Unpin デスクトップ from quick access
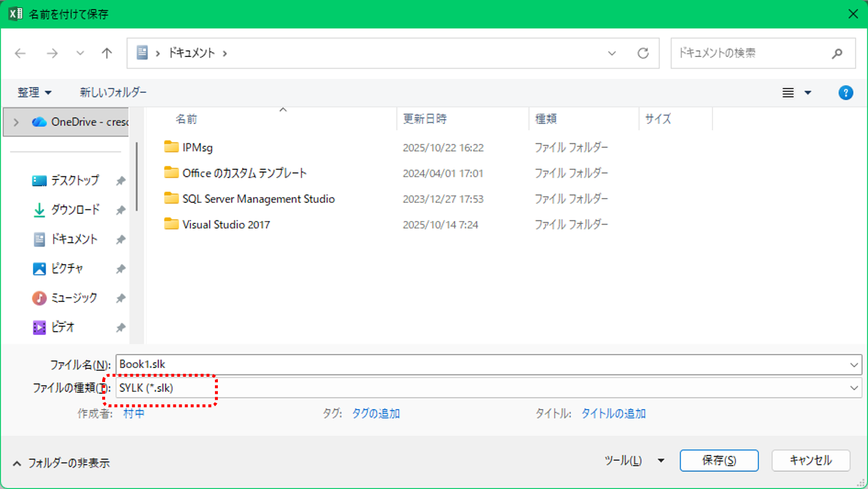This screenshot has height=489, width=868. [120, 180]
